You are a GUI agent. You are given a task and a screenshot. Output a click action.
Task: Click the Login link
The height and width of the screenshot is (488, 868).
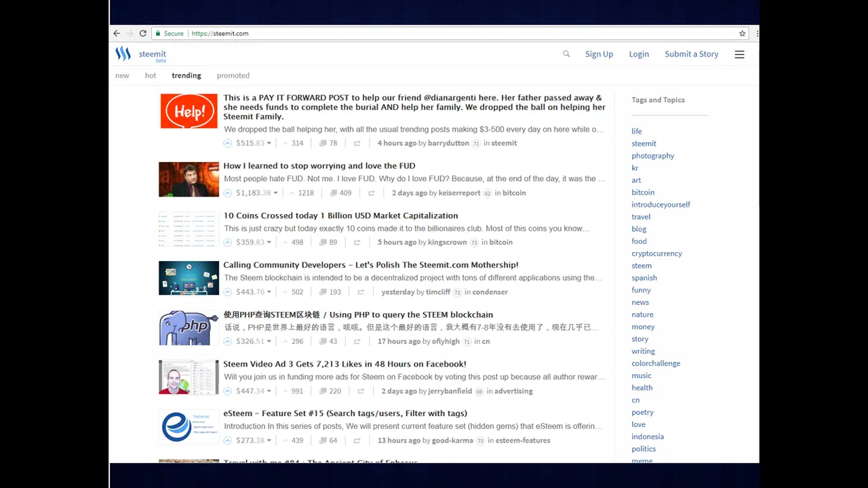pos(639,54)
